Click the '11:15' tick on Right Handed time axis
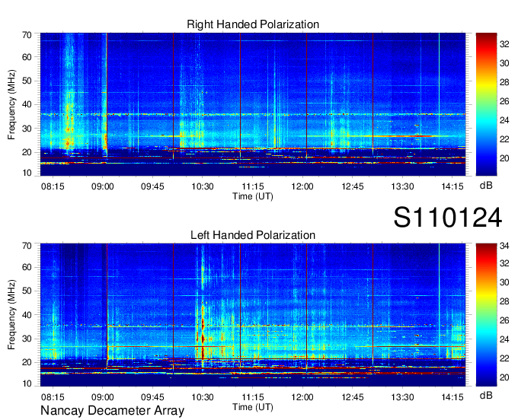 252,186
